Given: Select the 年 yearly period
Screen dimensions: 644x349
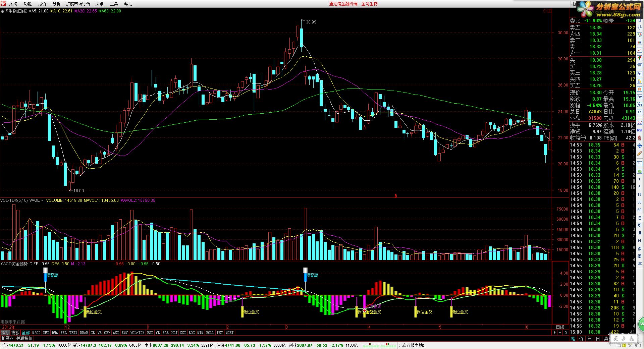Looking at the screenshot, I should (640, 264).
